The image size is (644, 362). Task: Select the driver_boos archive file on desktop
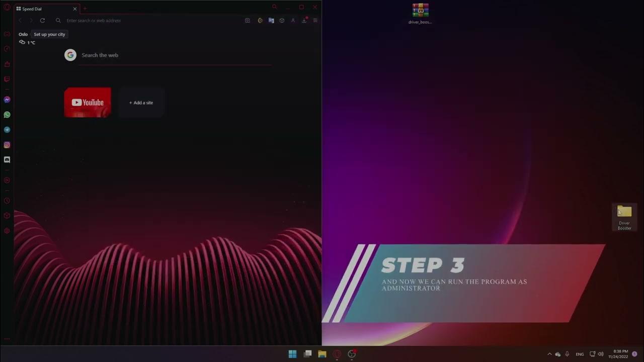point(420,14)
